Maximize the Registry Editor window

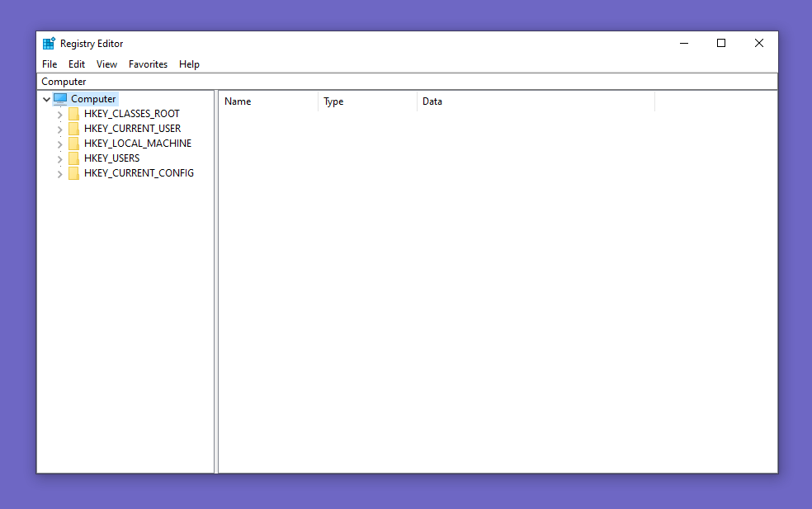point(721,44)
